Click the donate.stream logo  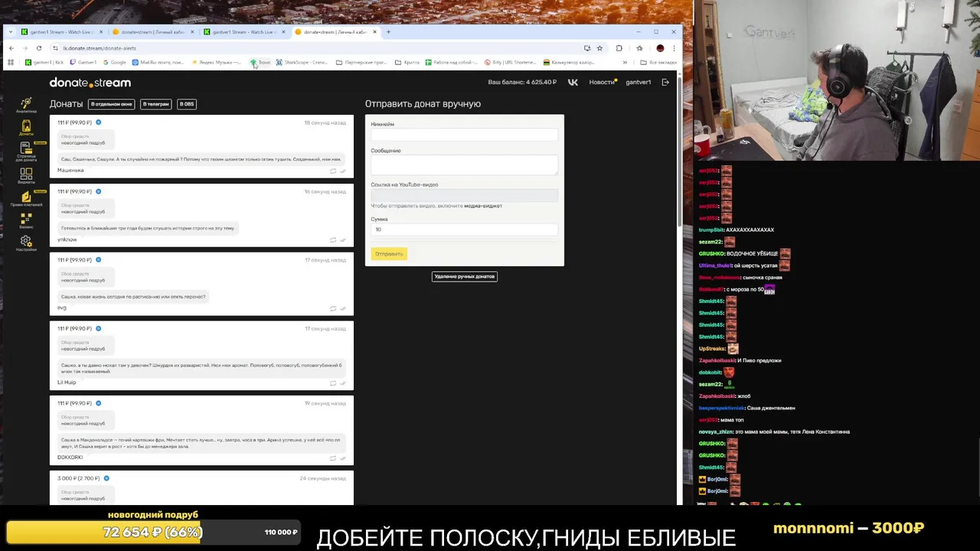pyautogui.click(x=90, y=83)
